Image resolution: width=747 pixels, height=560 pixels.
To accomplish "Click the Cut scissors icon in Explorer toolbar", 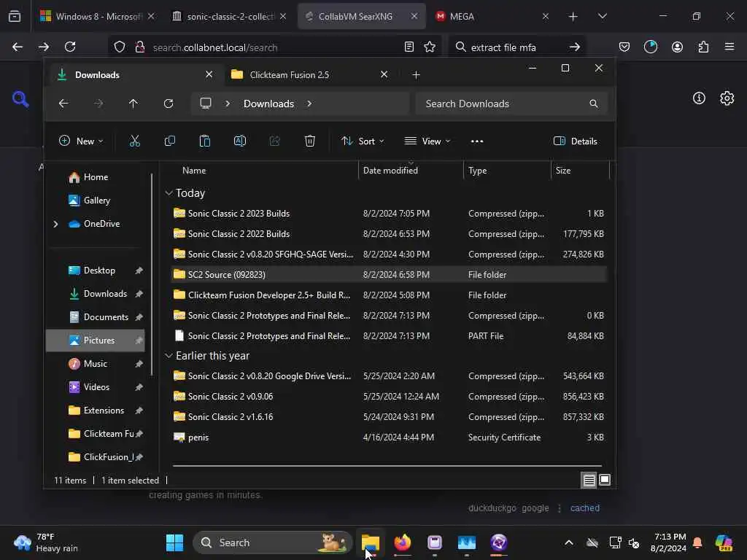I will coord(135,141).
